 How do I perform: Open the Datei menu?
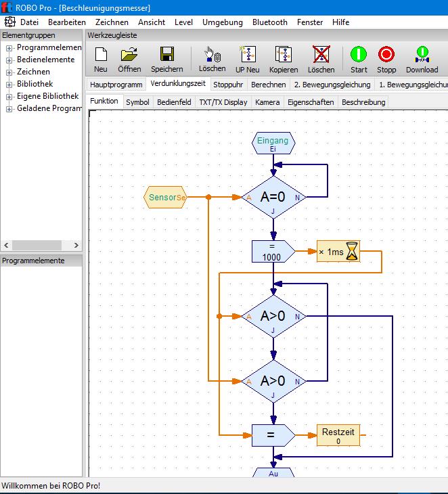click(x=29, y=22)
